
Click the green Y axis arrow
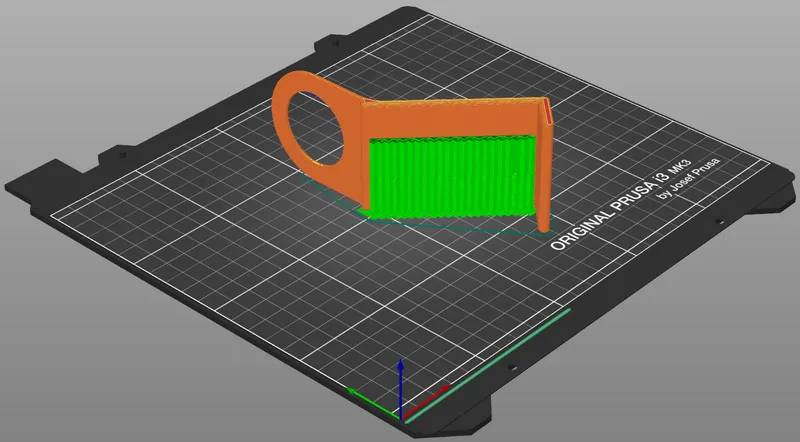(x=372, y=403)
